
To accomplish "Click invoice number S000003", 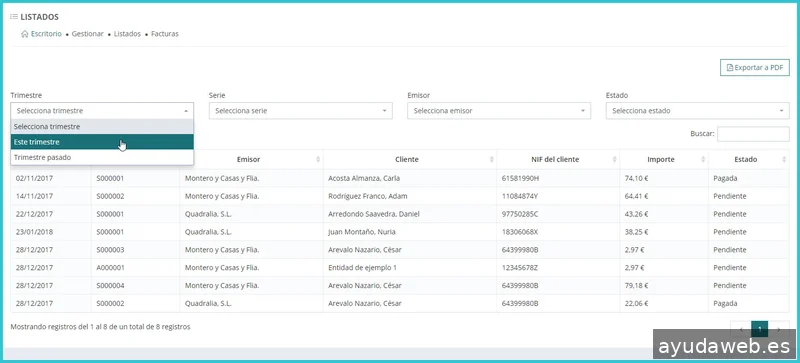I will point(110,250).
